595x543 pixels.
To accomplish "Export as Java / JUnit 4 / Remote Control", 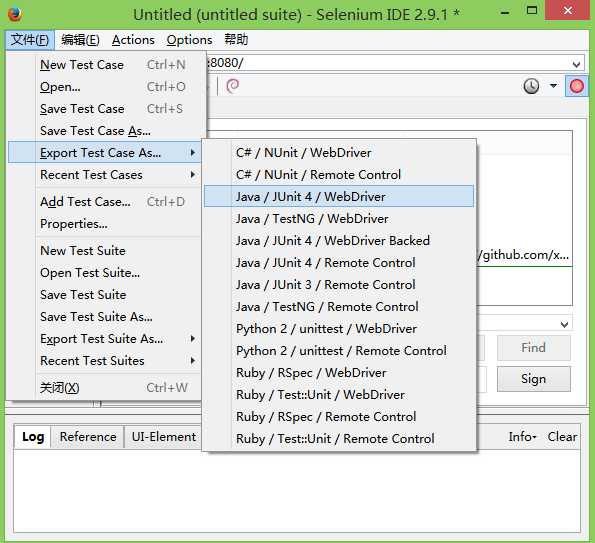I will 339,263.
